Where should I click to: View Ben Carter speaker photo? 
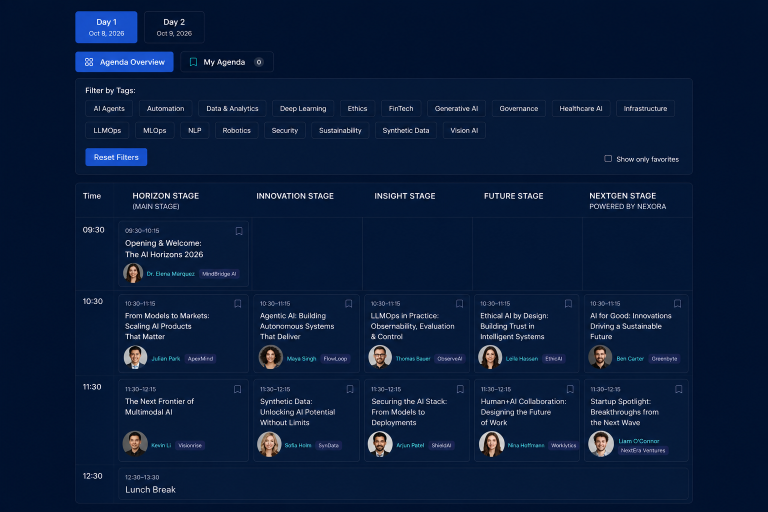pos(600,357)
